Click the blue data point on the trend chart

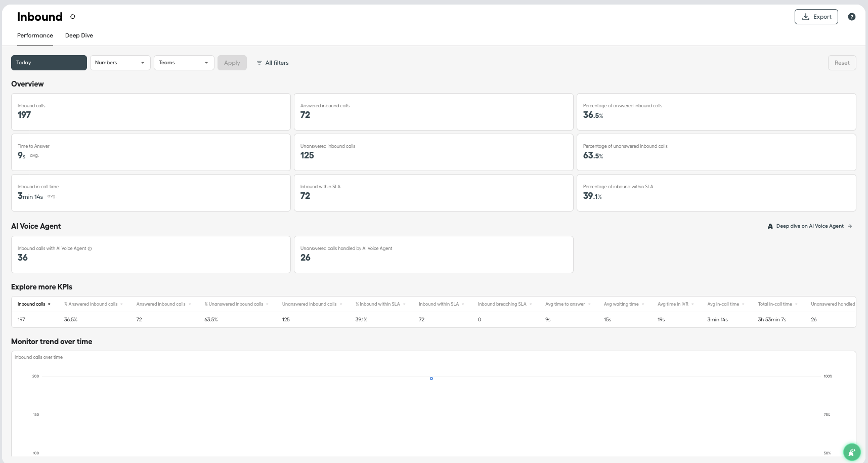[431, 378]
